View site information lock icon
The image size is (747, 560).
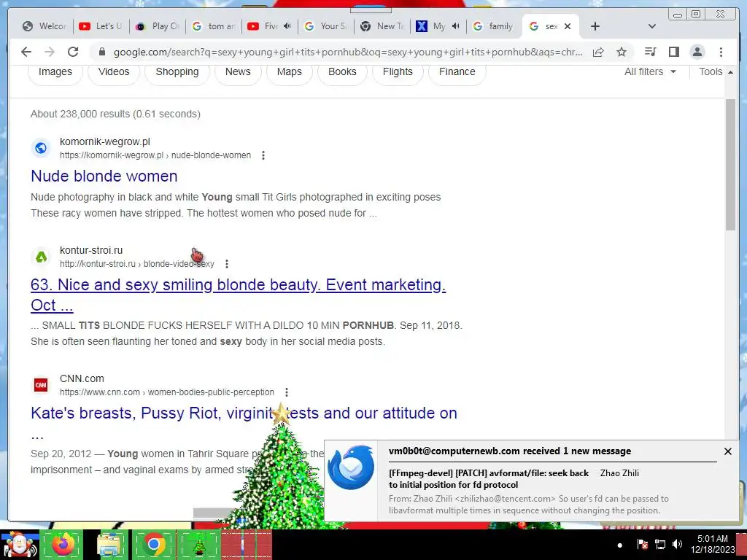pos(101,52)
